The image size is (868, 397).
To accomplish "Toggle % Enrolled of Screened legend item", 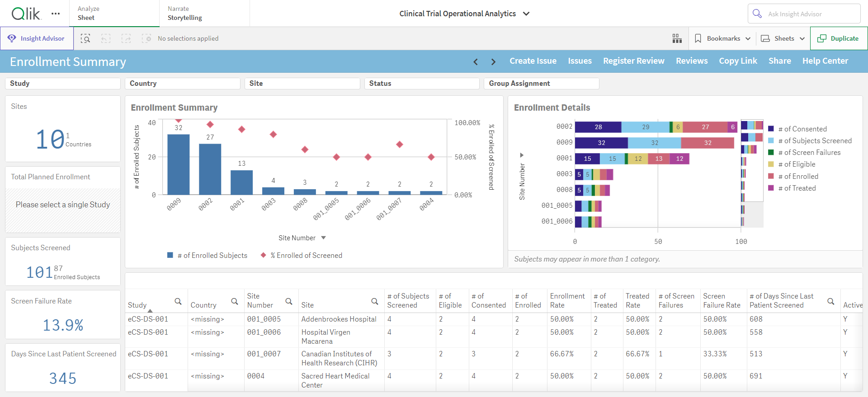I will click(x=302, y=256).
